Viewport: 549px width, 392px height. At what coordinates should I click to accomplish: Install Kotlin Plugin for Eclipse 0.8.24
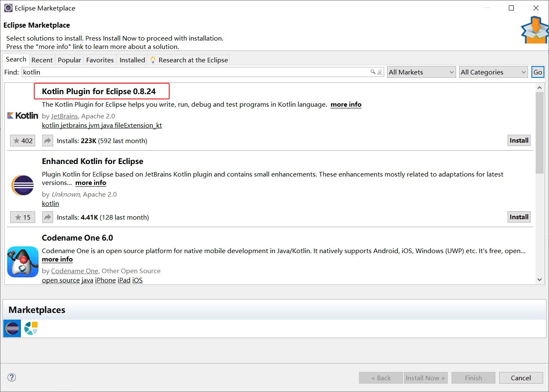pyautogui.click(x=519, y=141)
